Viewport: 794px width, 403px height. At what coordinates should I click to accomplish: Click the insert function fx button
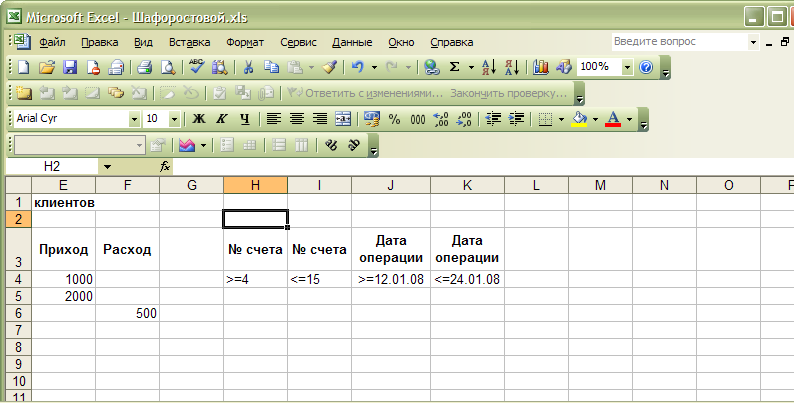(165, 167)
